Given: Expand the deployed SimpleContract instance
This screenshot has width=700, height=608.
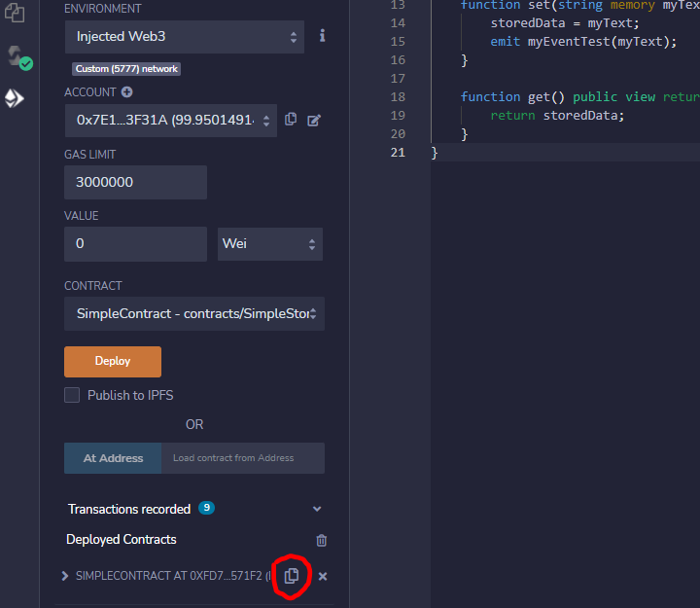Looking at the screenshot, I should (65, 576).
